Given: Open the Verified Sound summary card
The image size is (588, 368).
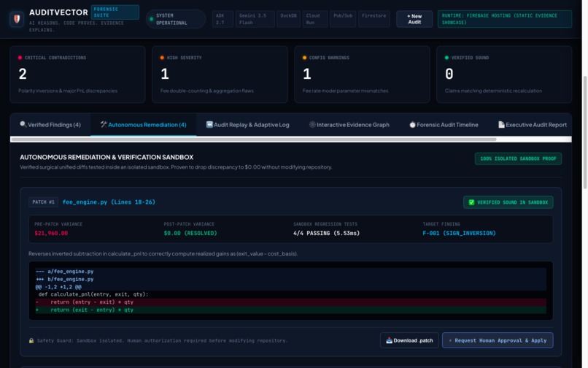Looking at the screenshot, I should click(x=504, y=74).
